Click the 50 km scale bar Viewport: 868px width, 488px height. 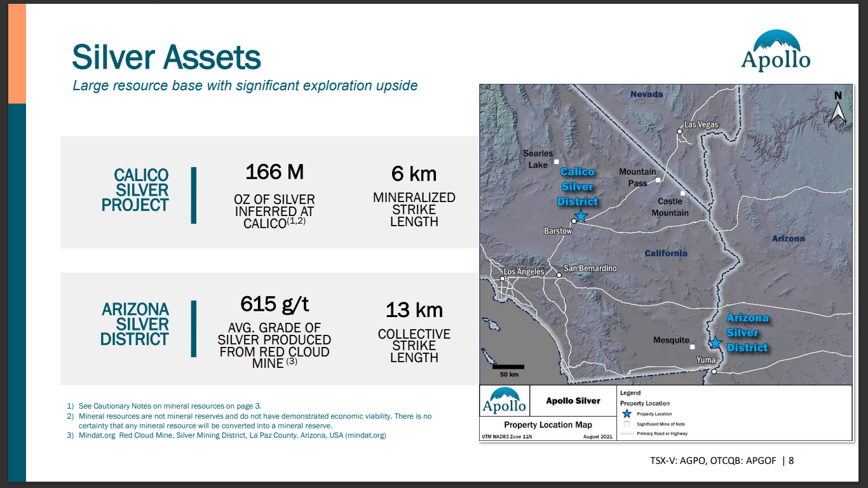508,367
